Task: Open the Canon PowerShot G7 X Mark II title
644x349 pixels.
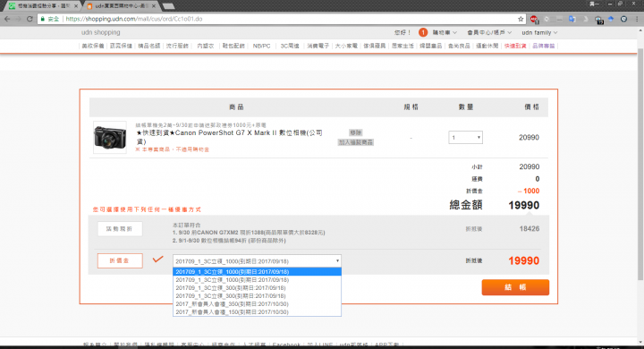Action: pyautogui.click(x=229, y=137)
